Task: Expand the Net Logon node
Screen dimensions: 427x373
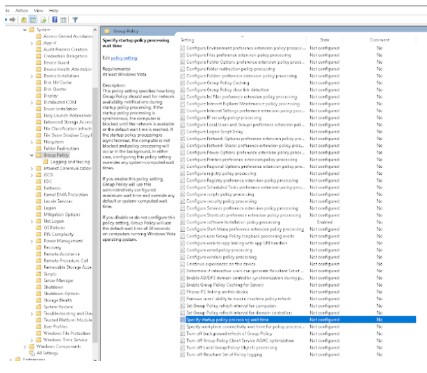Action: (32, 221)
